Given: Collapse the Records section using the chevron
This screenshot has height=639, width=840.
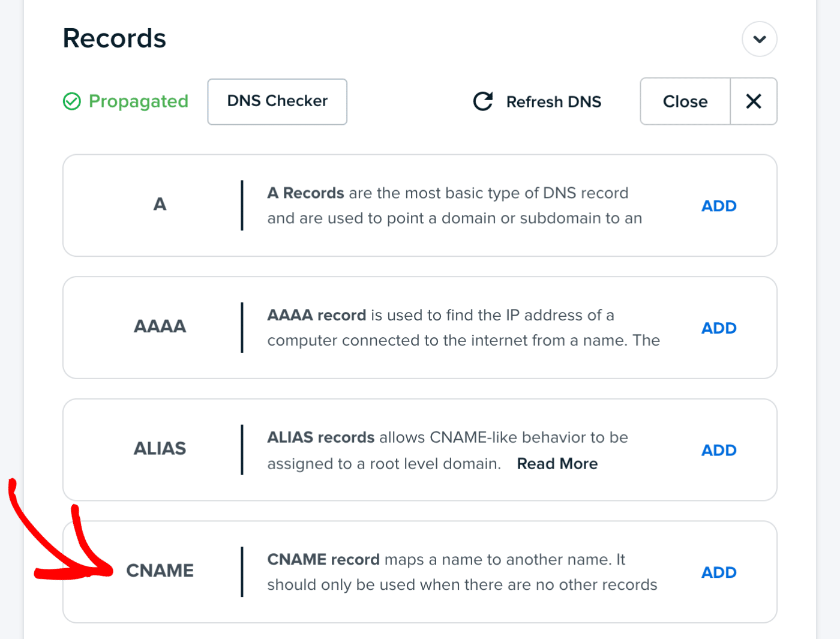Looking at the screenshot, I should pyautogui.click(x=760, y=38).
